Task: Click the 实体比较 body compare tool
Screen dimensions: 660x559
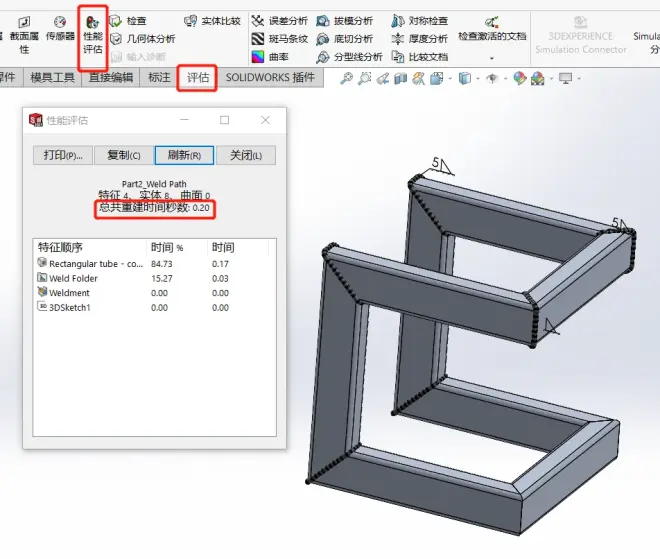Action: [212, 21]
